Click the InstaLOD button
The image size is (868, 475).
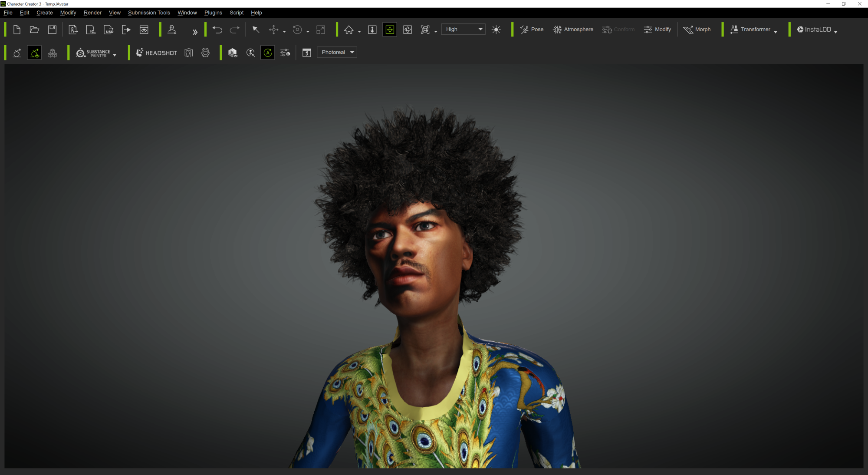[x=814, y=30]
